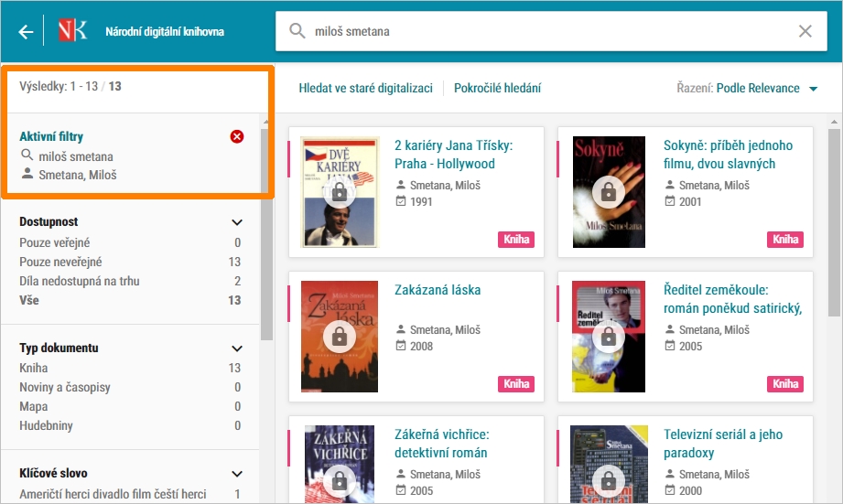The height and width of the screenshot is (504, 843).
Task: Click the calendar icon next to 2000
Action: (669, 490)
